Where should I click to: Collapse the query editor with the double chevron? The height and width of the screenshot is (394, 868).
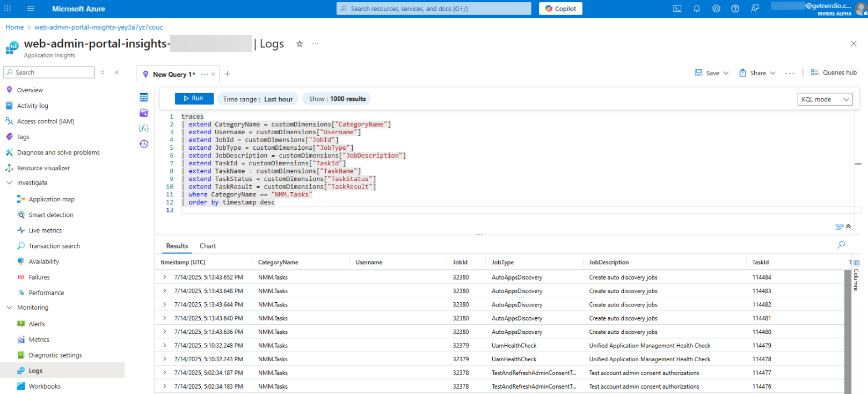pos(848,227)
